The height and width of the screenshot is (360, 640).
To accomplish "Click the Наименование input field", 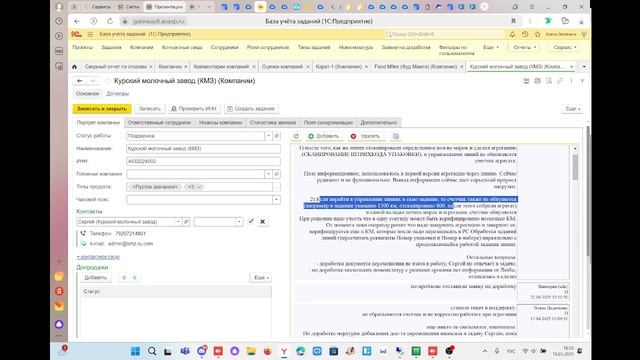I will [203, 149].
